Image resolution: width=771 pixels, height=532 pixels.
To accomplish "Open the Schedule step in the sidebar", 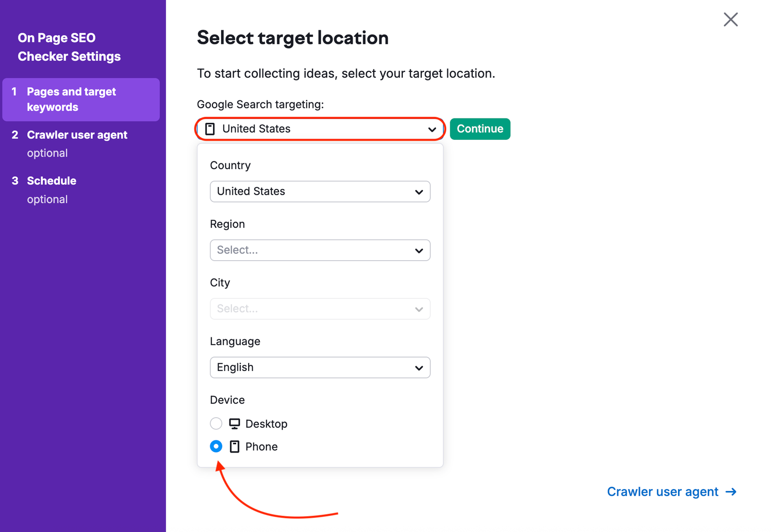I will (x=51, y=181).
